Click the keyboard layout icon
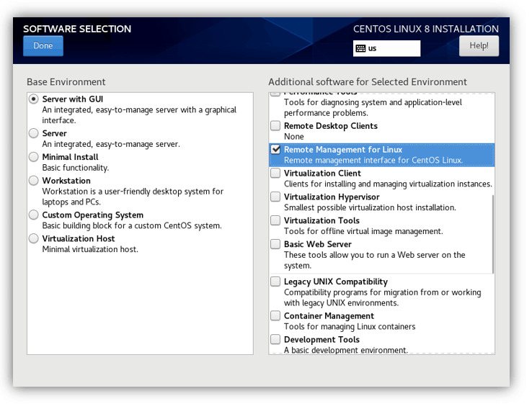The width and height of the screenshot is (532, 409). 360,48
